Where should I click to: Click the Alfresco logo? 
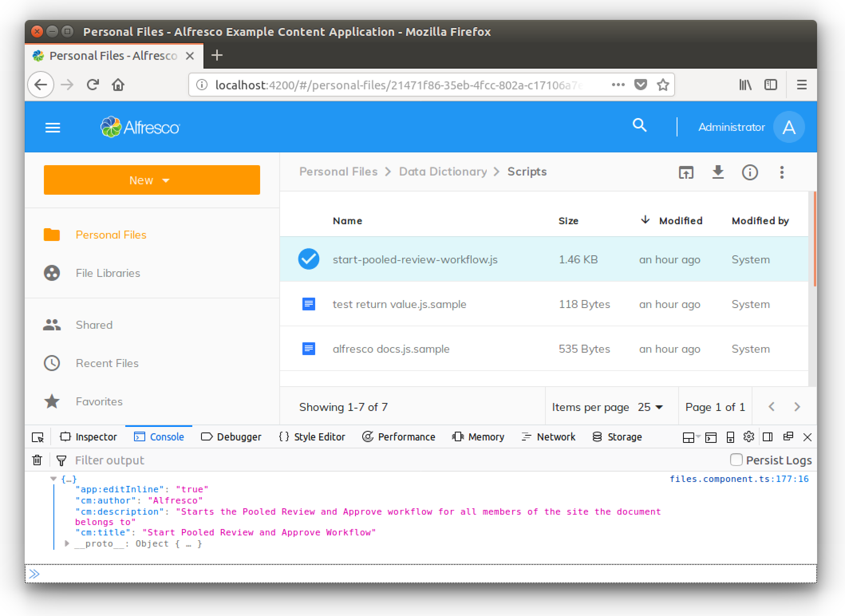click(140, 127)
